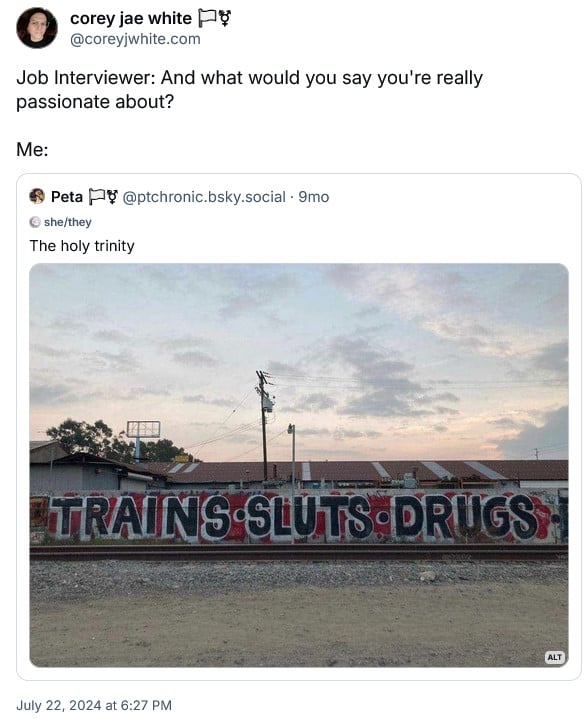588x719 pixels.
Task: Open the 9mo timestamp of quoted post
Action: [314, 197]
